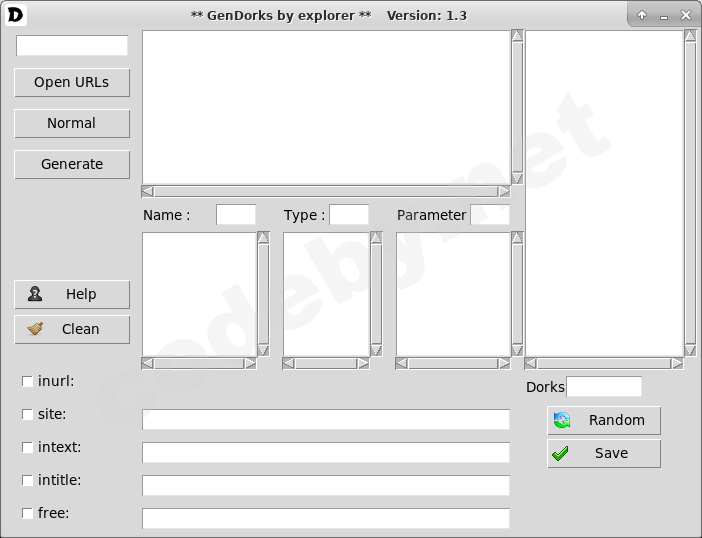Click URLs list scroll down arrow
The image size is (702, 538).
point(517,179)
